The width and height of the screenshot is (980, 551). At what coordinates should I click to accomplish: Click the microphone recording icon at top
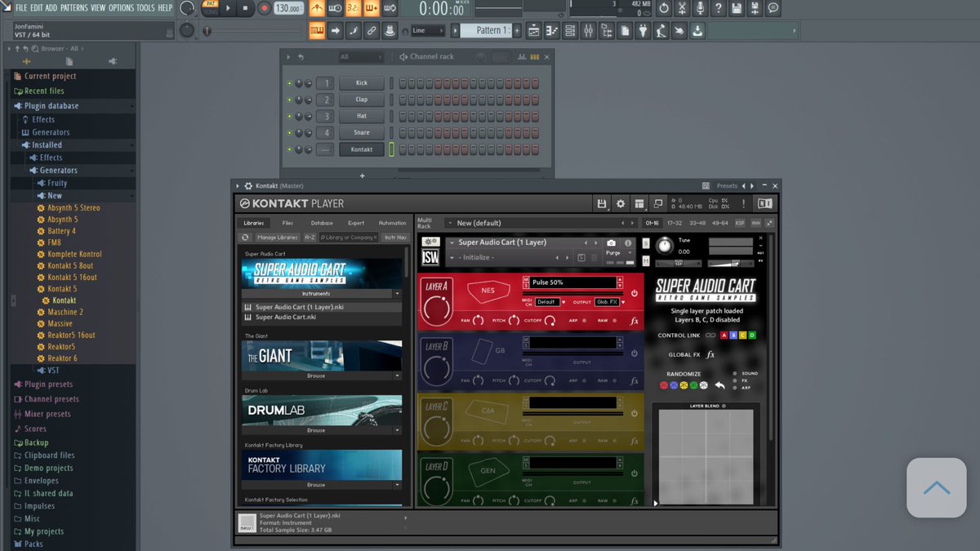pyautogui.click(x=700, y=8)
